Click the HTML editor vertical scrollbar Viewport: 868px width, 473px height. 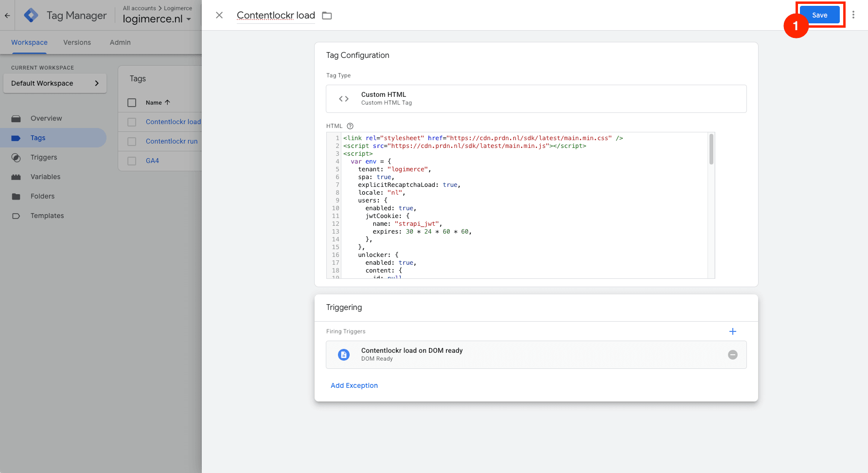[711, 149]
